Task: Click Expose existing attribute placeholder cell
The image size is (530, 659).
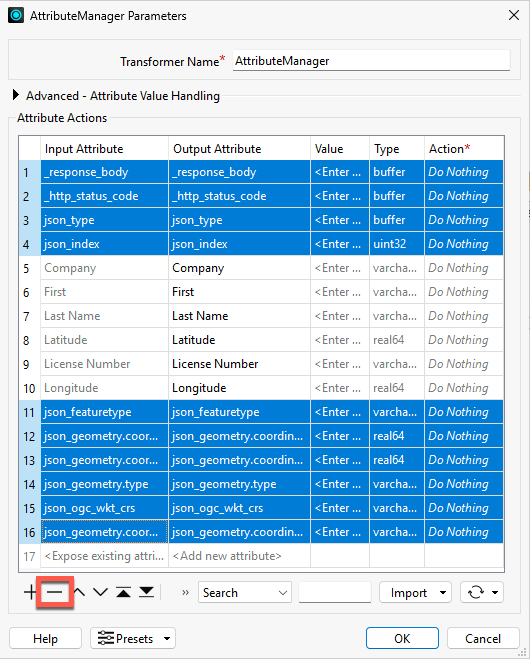Action: 104,556
